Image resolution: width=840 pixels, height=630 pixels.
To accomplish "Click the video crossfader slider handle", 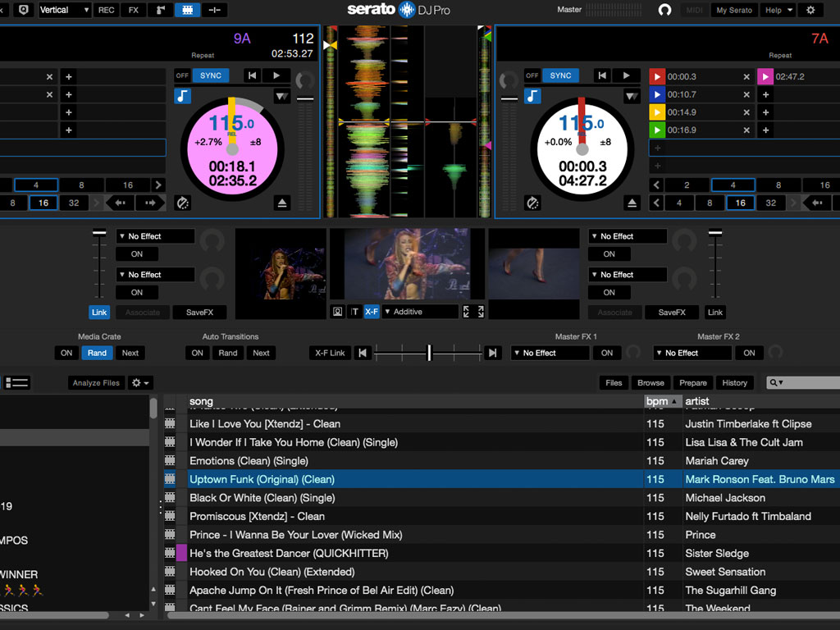I will pos(429,353).
